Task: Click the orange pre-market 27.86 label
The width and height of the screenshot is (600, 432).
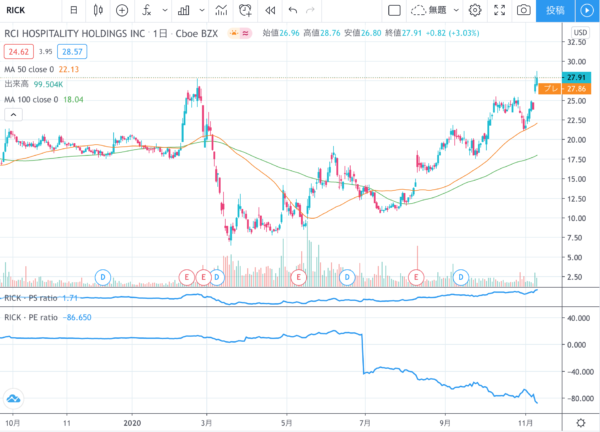Action: [x=565, y=89]
